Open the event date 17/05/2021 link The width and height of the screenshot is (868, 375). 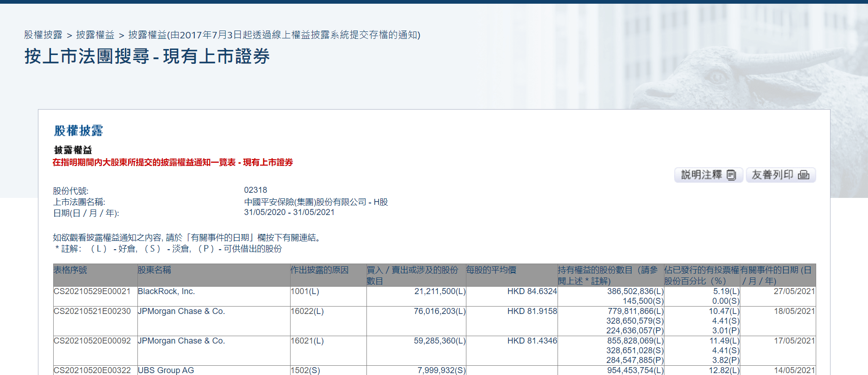coord(794,341)
